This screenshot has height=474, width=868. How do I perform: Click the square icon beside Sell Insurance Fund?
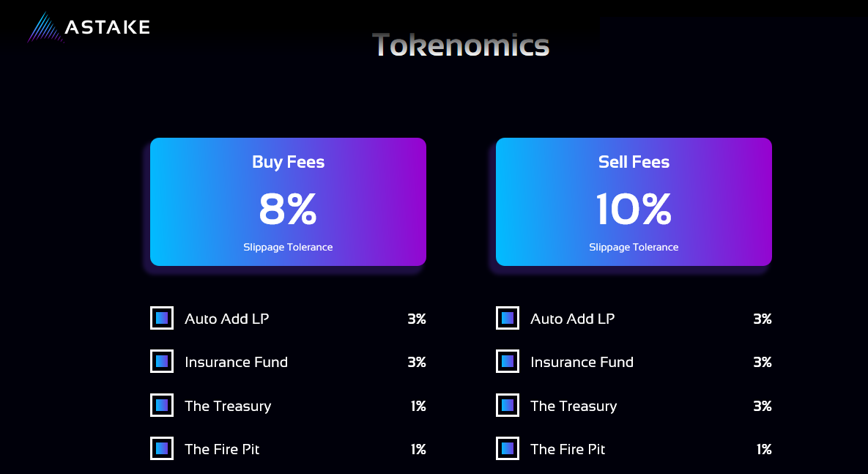pyautogui.click(x=508, y=361)
